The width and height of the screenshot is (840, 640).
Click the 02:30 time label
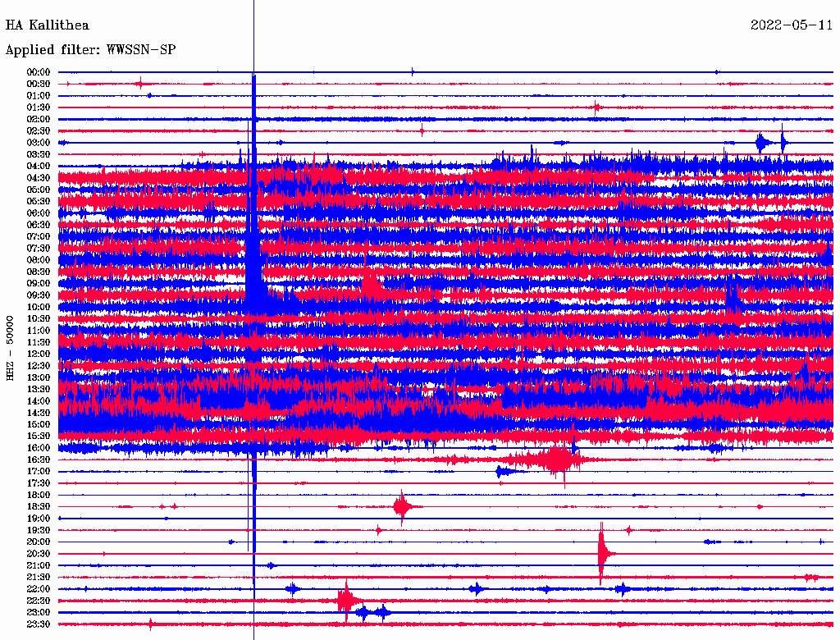pyautogui.click(x=39, y=130)
